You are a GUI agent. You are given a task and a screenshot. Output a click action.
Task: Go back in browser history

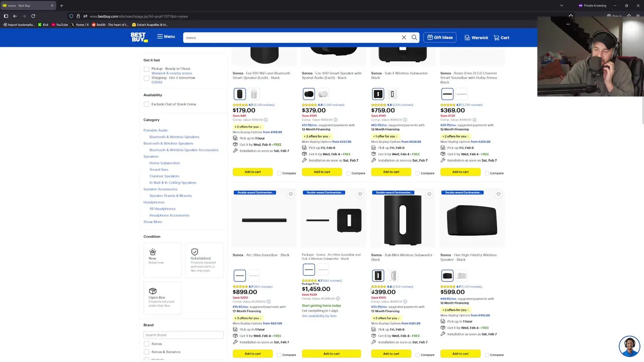click(15, 16)
